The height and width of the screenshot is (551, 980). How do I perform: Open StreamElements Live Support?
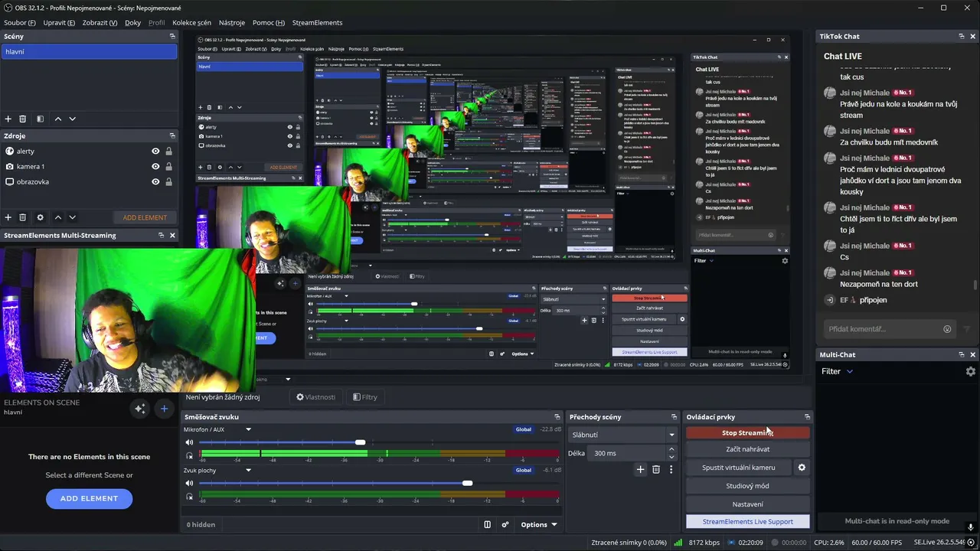pyautogui.click(x=747, y=522)
